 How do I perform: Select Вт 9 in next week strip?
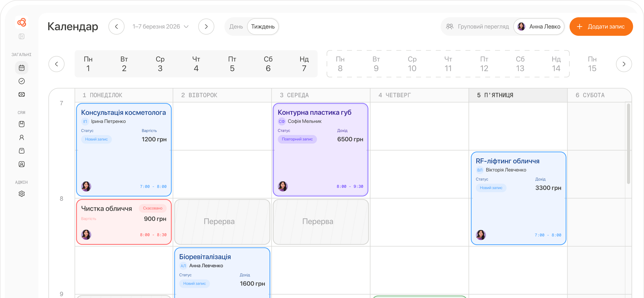click(376, 64)
